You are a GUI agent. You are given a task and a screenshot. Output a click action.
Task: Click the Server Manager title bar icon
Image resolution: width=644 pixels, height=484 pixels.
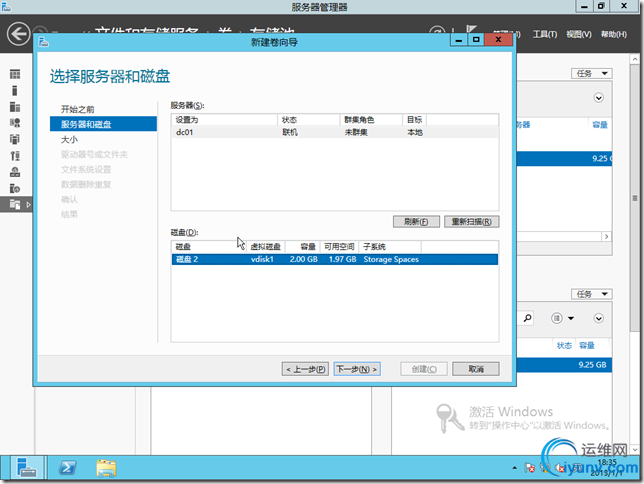click(x=6, y=6)
